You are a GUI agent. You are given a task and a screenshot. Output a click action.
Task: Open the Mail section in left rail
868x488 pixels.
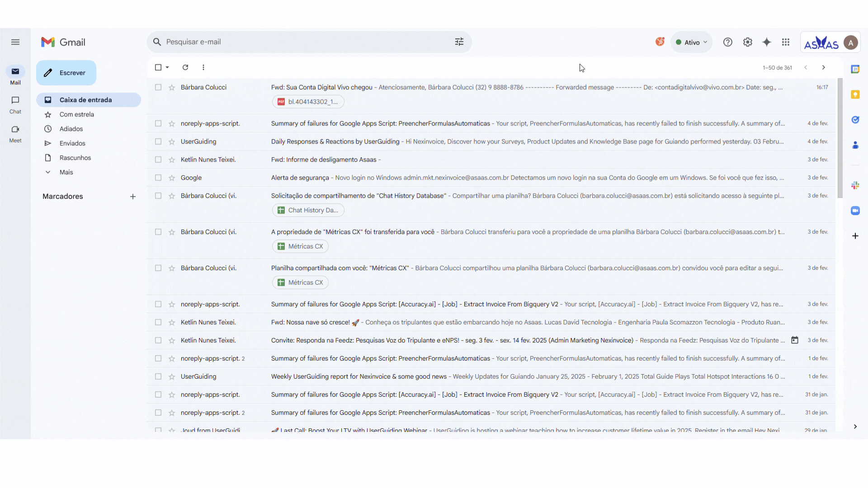click(15, 75)
